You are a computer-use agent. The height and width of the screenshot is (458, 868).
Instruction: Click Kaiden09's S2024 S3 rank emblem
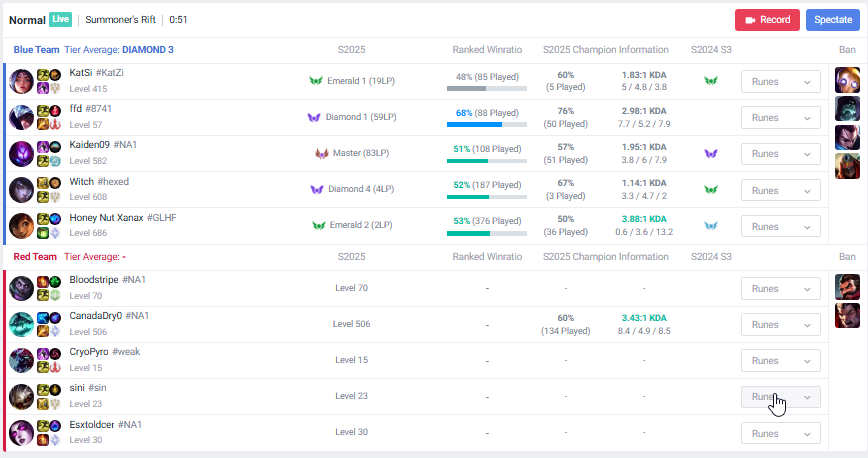click(x=711, y=153)
